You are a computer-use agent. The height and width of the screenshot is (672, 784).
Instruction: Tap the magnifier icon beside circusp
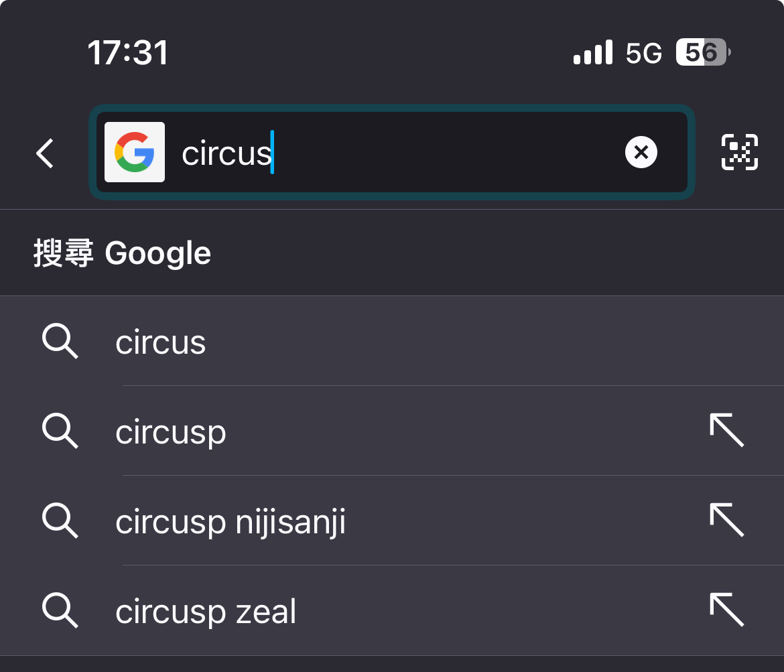pyautogui.click(x=60, y=431)
